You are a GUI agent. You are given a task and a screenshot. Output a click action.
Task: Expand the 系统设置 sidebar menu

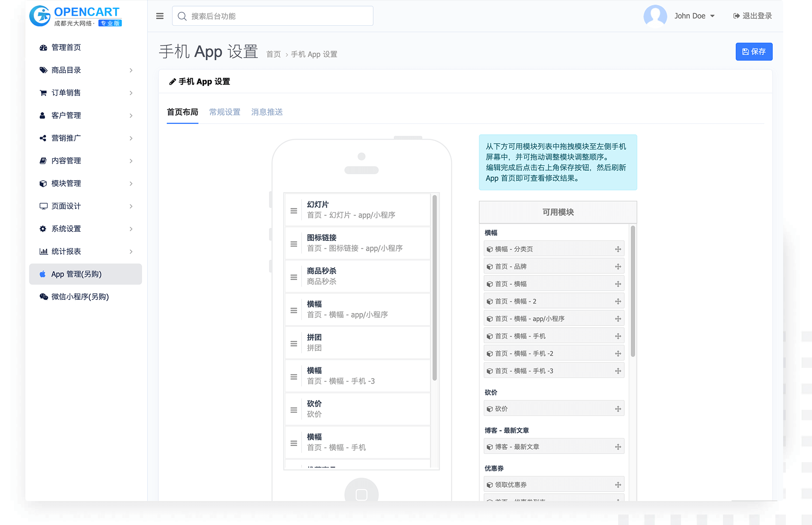pos(86,229)
